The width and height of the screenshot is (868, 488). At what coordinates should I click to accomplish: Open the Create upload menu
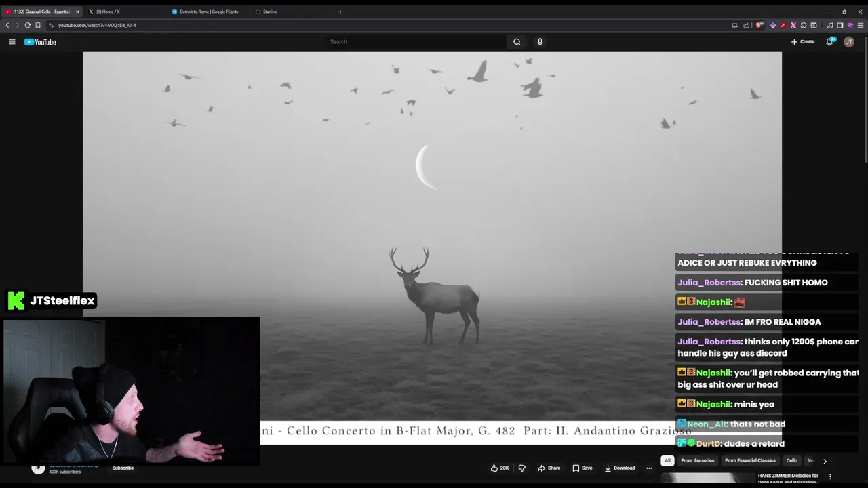click(803, 42)
